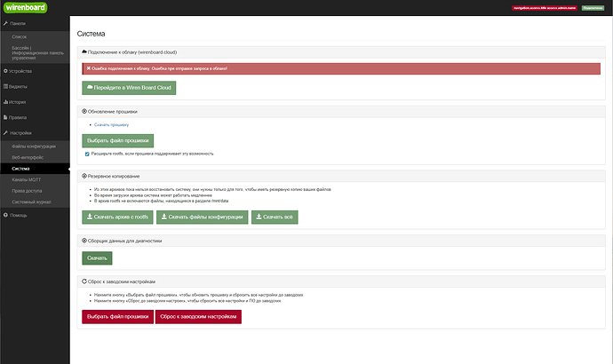Screen dimensions: 613x364
Task: Click Скачать файлы конфигурации button
Action: pos(203,218)
